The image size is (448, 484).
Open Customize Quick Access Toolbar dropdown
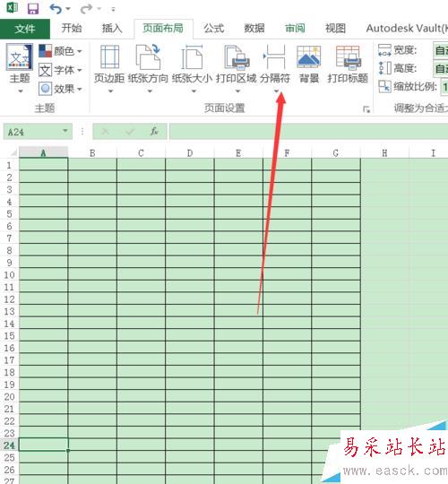[113, 9]
